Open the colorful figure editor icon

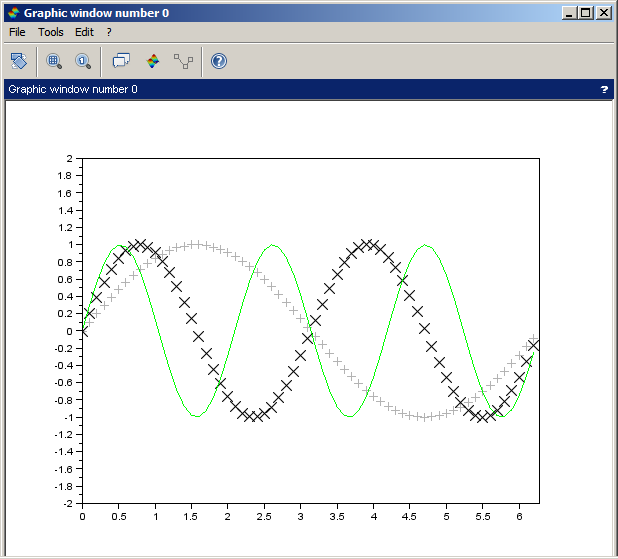(x=152, y=61)
